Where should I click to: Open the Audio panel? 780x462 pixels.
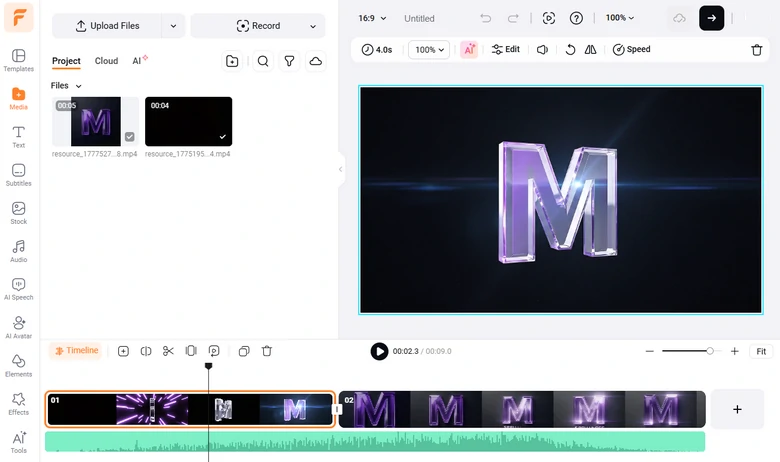click(x=18, y=251)
